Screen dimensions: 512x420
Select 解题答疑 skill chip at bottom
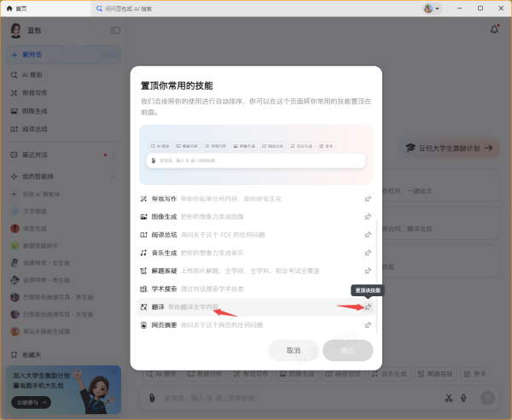click(436, 374)
